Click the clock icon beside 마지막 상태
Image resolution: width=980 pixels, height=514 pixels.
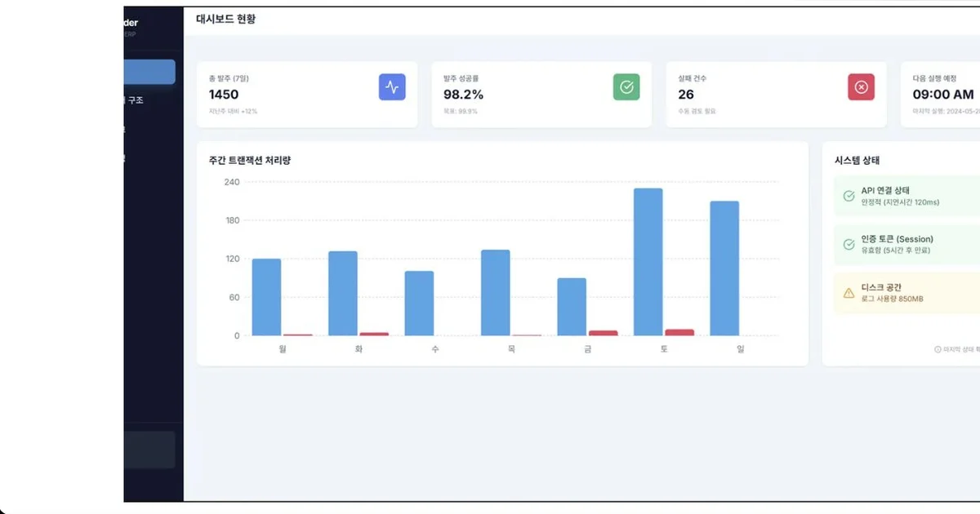click(938, 349)
